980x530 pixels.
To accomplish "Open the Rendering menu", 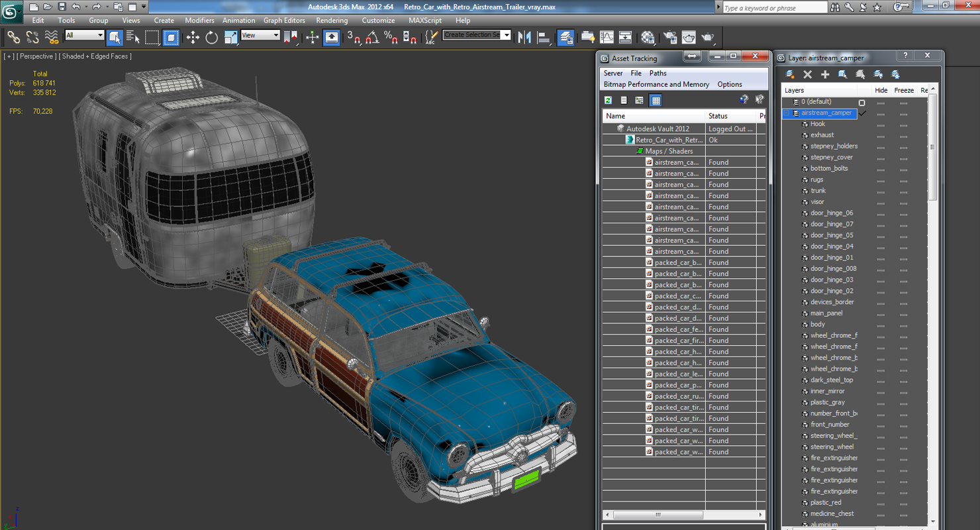I will 332,21.
